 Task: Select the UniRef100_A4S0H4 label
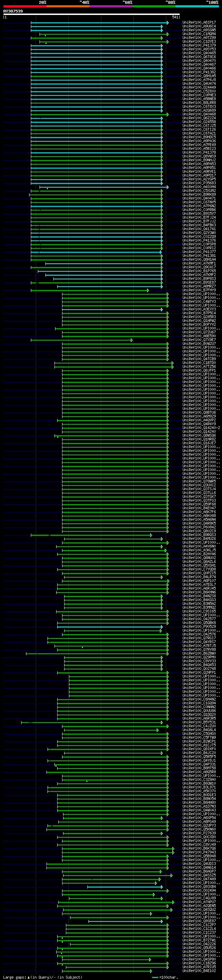(x=199, y=187)
